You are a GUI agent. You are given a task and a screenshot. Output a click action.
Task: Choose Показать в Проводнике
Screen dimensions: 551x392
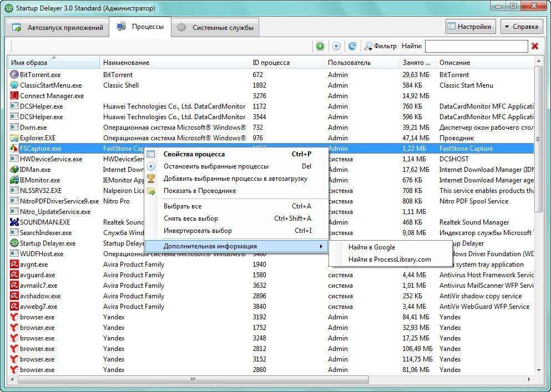click(236, 191)
